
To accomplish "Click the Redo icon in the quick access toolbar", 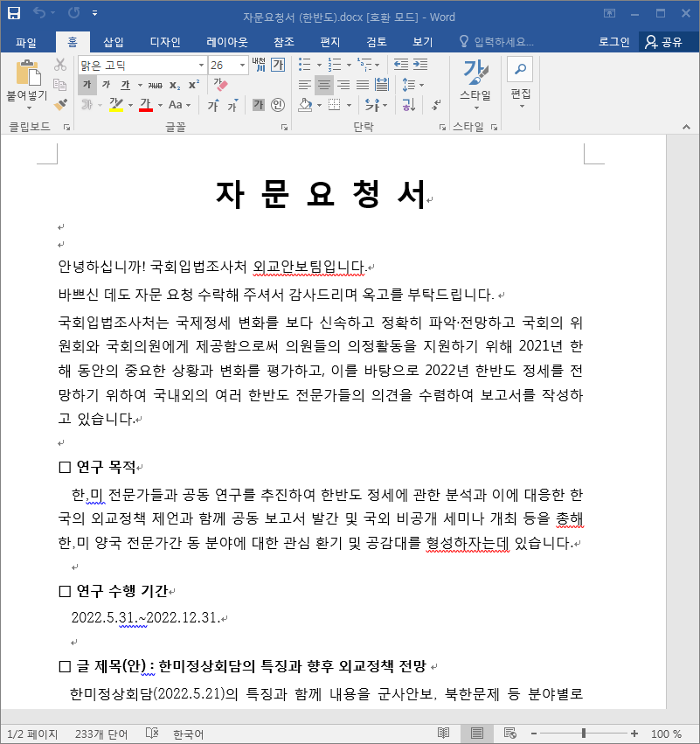I will [x=73, y=13].
